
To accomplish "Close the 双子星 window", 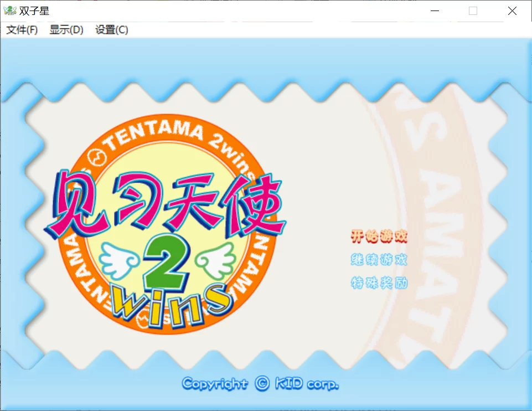I will tap(512, 11).
